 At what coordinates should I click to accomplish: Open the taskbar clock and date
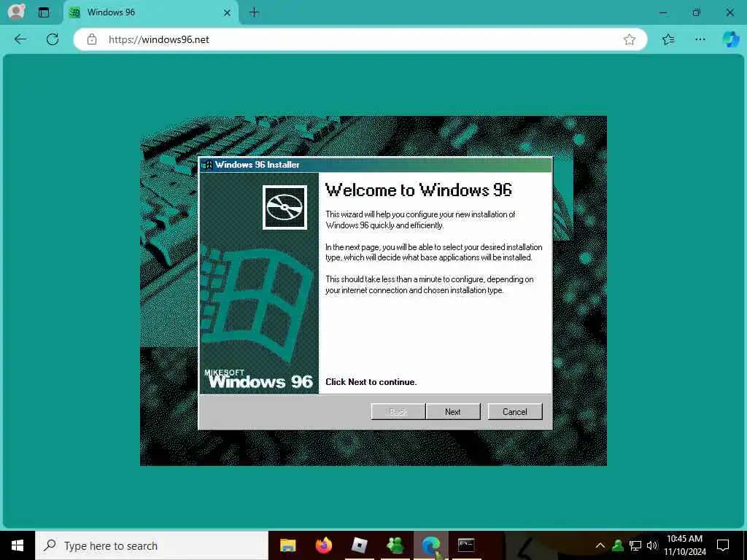685,545
